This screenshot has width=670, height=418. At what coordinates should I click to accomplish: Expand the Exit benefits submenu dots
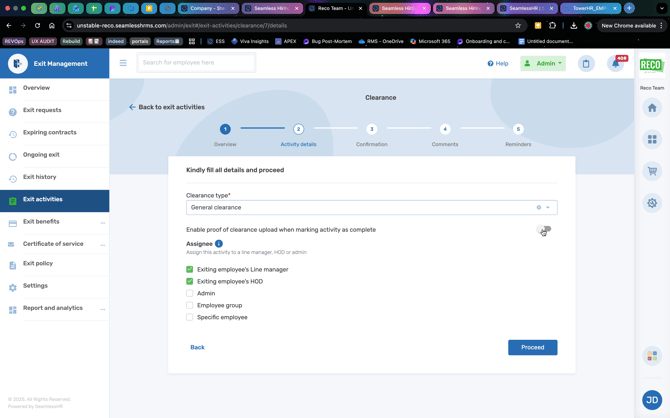[x=102, y=222]
